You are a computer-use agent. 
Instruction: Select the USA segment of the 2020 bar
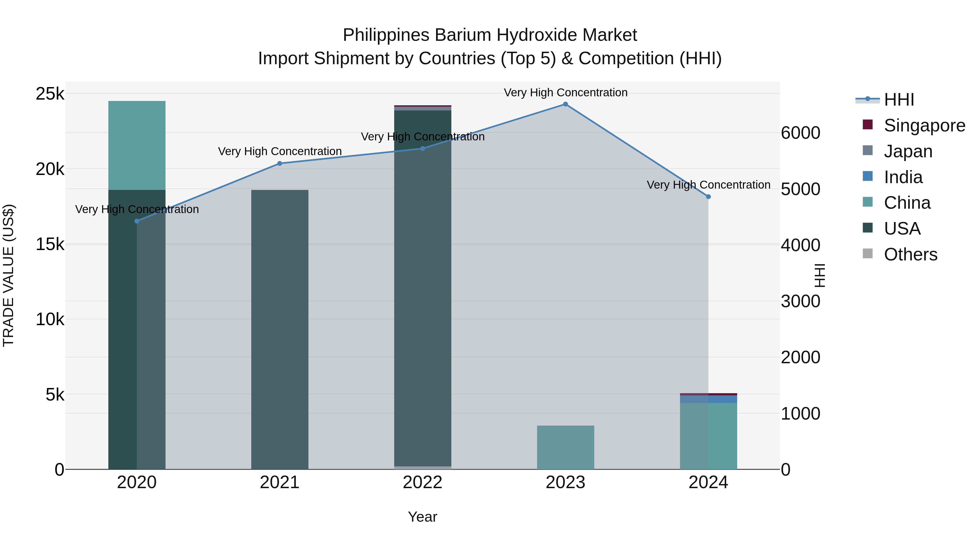tap(137, 329)
